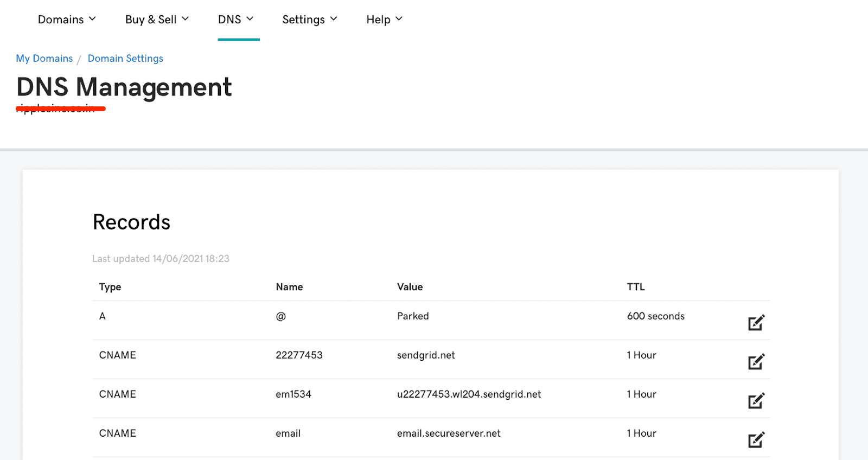Viewport: 868px width, 460px height.
Task: Click the Last updated timestamp text
Action: pyautogui.click(x=161, y=259)
